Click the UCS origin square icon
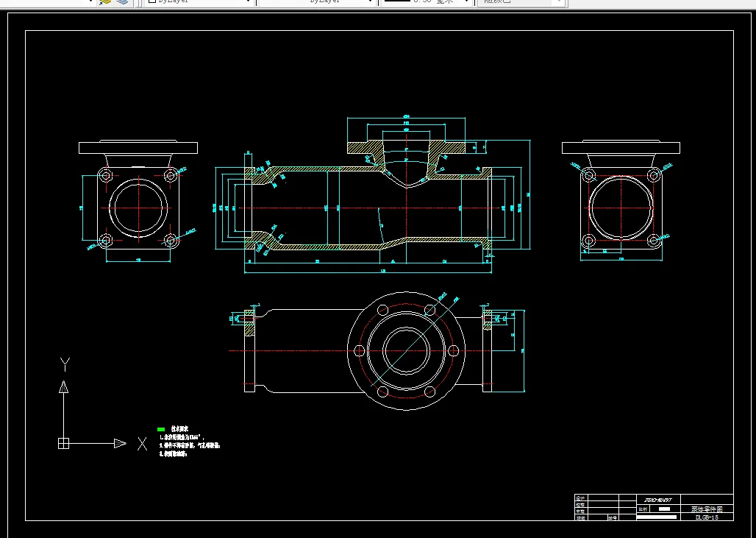This screenshot has width=756, height=538. pyautogui.click(x=64, y=443)
